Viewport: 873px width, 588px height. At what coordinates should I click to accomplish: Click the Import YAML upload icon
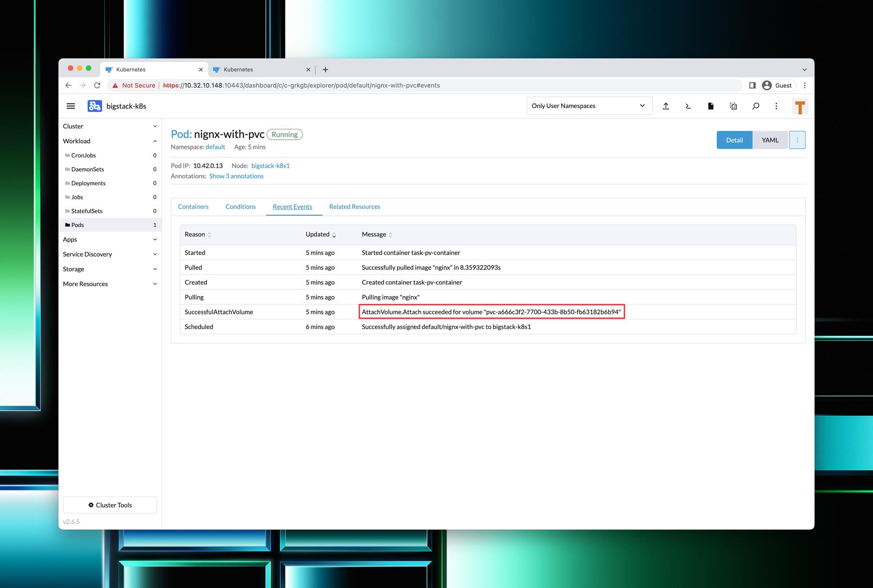666,106
